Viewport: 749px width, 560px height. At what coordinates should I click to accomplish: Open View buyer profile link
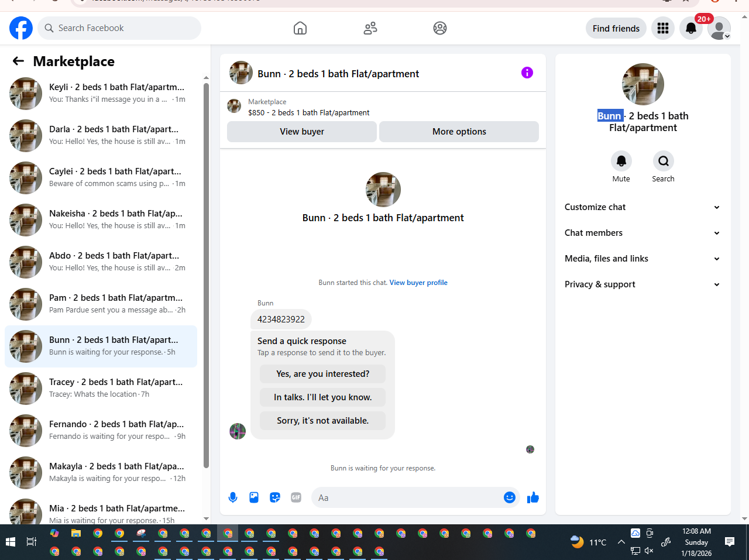pyautogui.click(x=418, y=283)
